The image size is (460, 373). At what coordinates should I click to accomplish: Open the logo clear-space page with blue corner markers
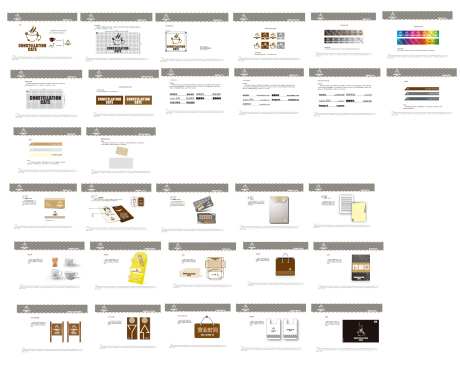[192, 38]
